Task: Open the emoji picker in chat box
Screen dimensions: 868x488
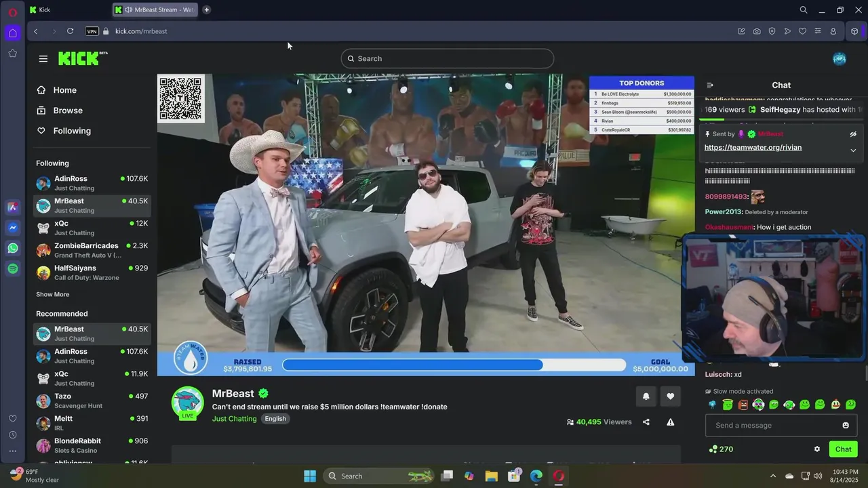Action: click(x=846, y=425)
